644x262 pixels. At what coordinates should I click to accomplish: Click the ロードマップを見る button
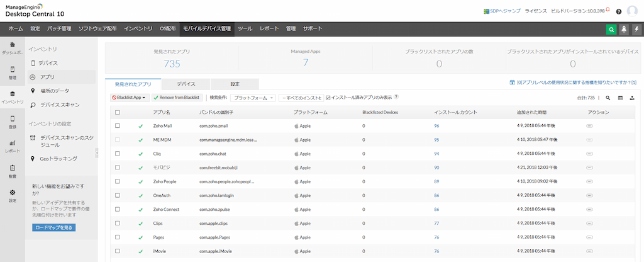pos(54,227)
